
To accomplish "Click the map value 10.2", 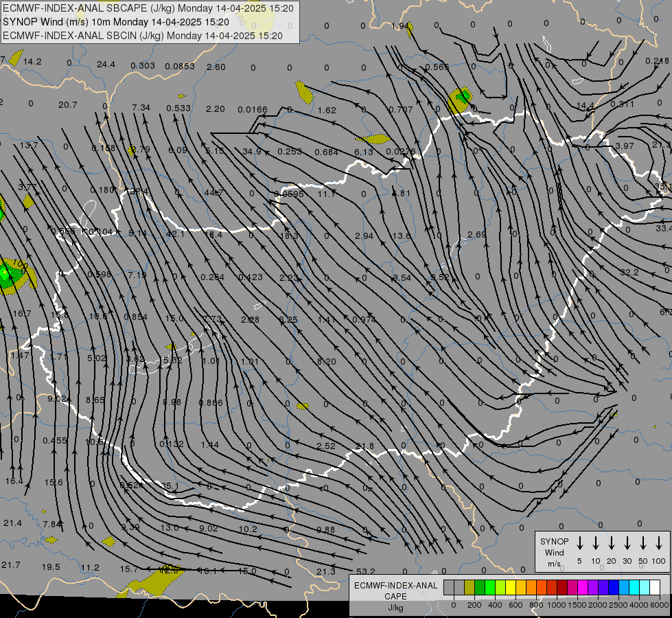I will (x=248, y=529).
